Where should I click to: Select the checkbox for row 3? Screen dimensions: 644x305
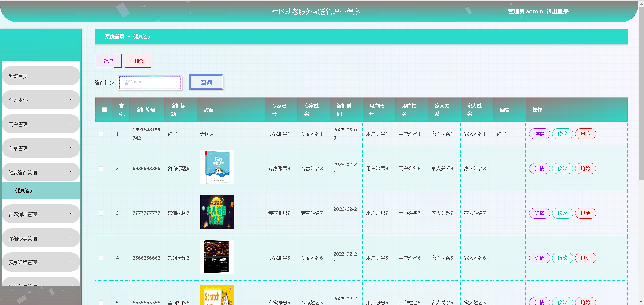pyautogui.click(x=101, y=213)
